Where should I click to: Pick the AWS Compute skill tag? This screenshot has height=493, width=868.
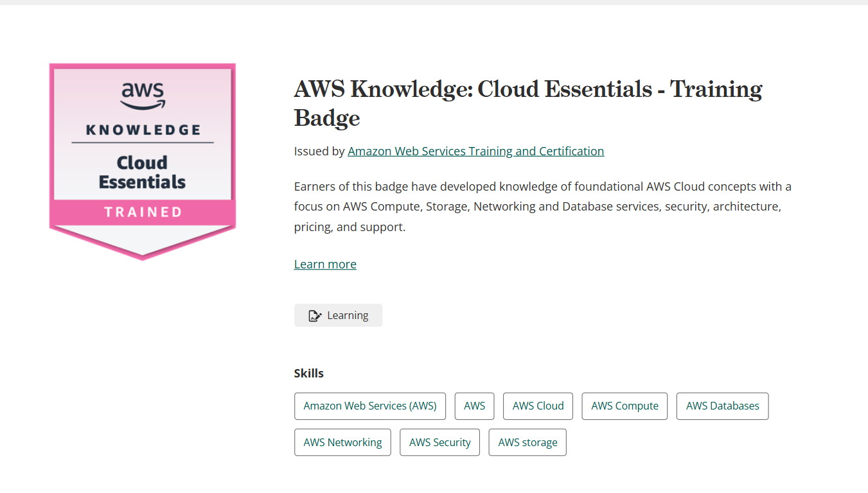click(625, 406)
